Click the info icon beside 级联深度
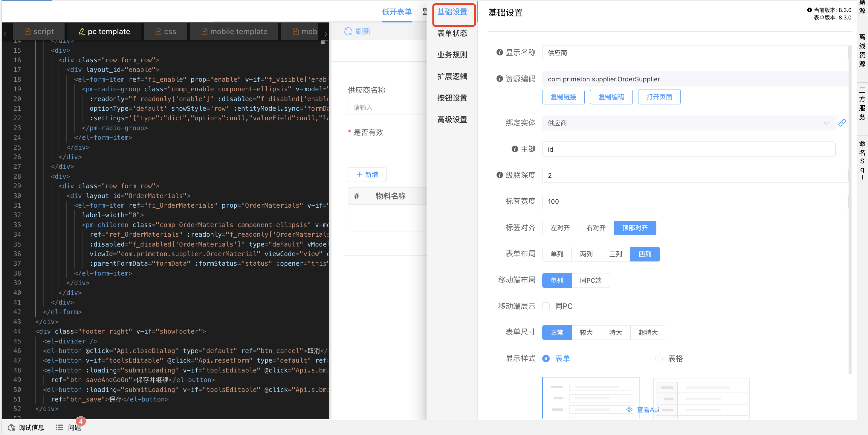 pyautogui.click(x=499, y=175)
